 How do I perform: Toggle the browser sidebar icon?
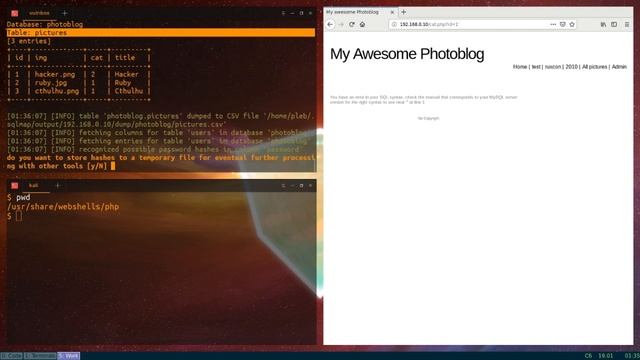pos(614,24)
